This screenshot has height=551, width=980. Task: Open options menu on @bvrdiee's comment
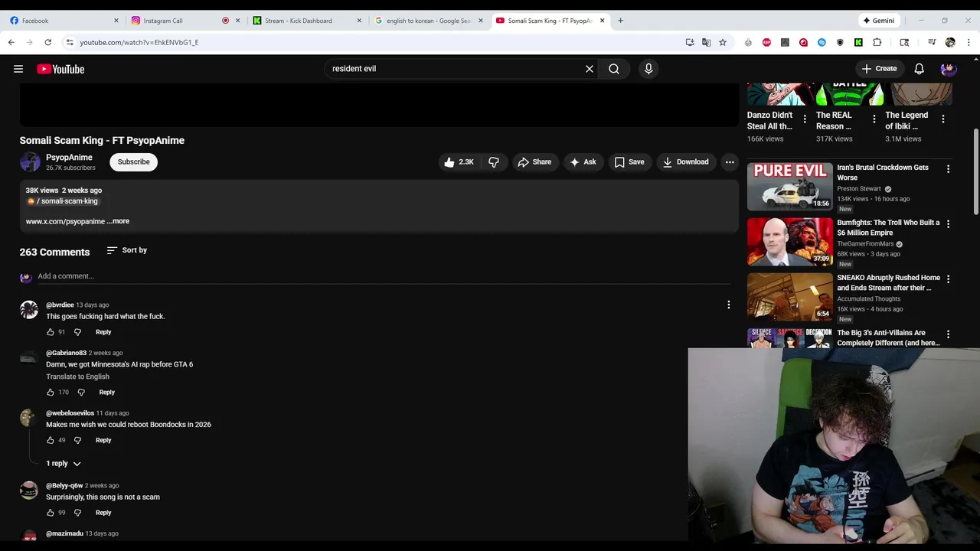pyautogui.click(x=729, y=305)
